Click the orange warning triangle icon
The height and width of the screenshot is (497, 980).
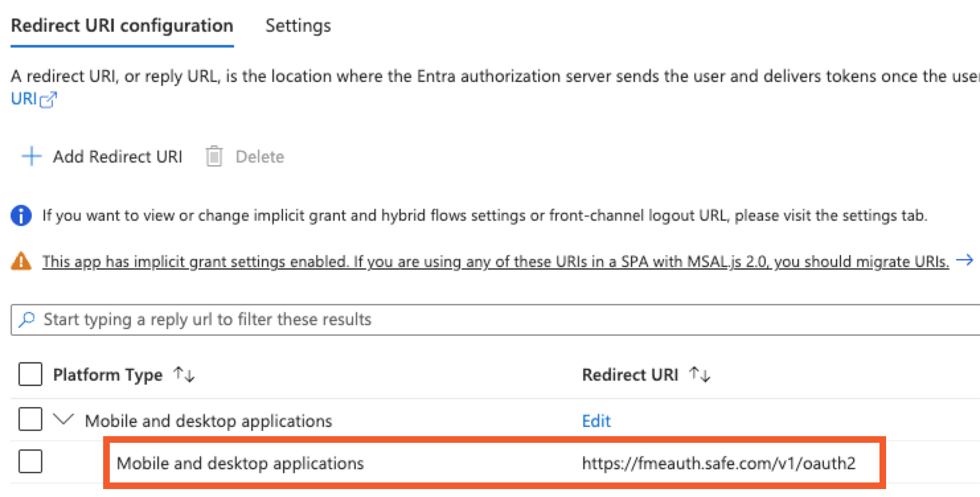click(x=20, y=261)
